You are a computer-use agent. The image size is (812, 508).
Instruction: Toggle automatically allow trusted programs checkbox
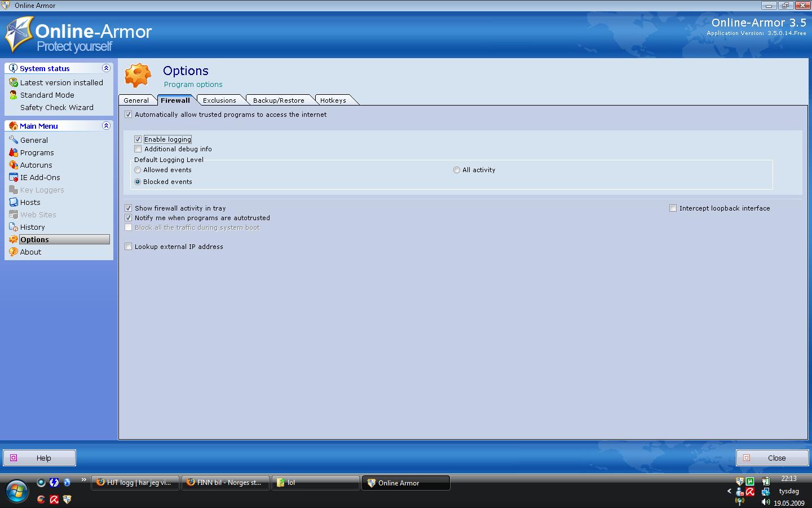point(129,115)
